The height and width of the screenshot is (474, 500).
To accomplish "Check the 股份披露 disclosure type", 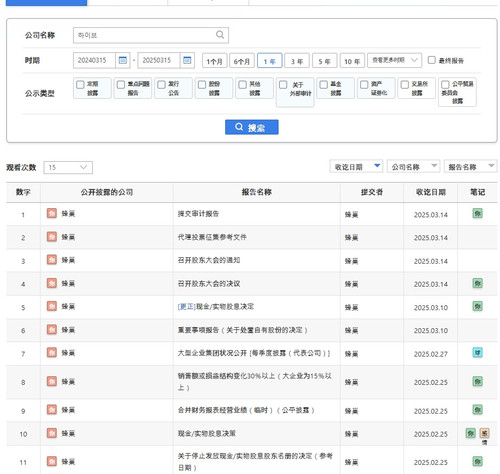I will 202,85.
